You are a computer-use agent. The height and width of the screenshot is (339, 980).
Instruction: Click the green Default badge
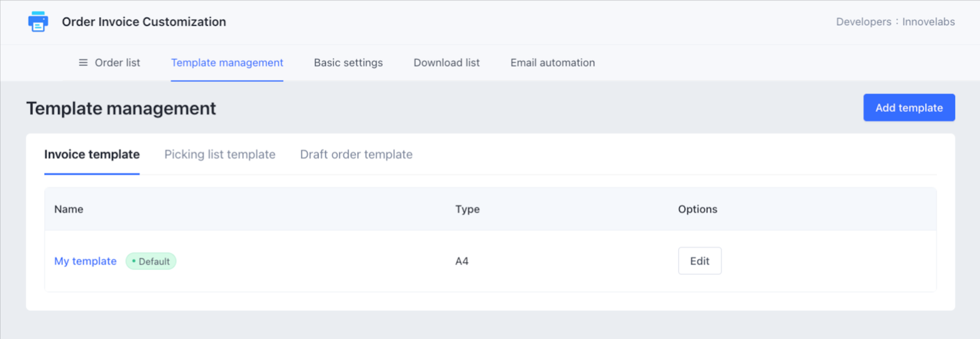[x=151, y=261]
